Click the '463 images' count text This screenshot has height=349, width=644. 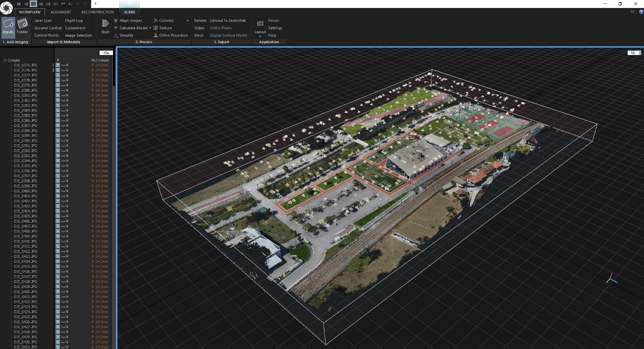pos(100,60)
